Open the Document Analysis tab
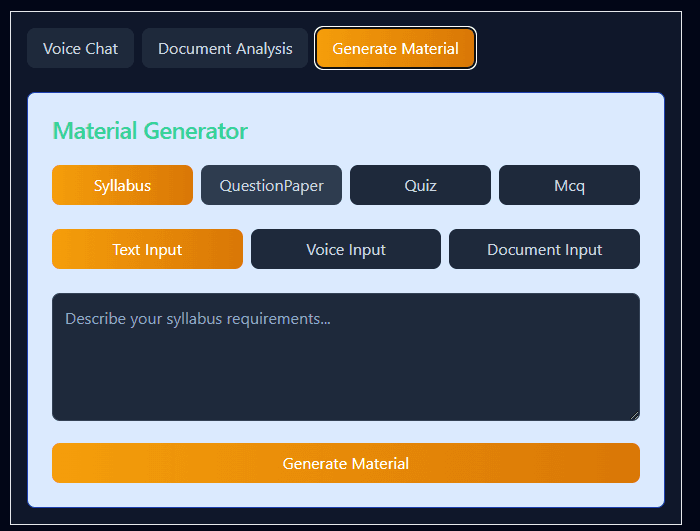This screenshot has height=531, width=700. pyautogui.click(x=225, y=48)
